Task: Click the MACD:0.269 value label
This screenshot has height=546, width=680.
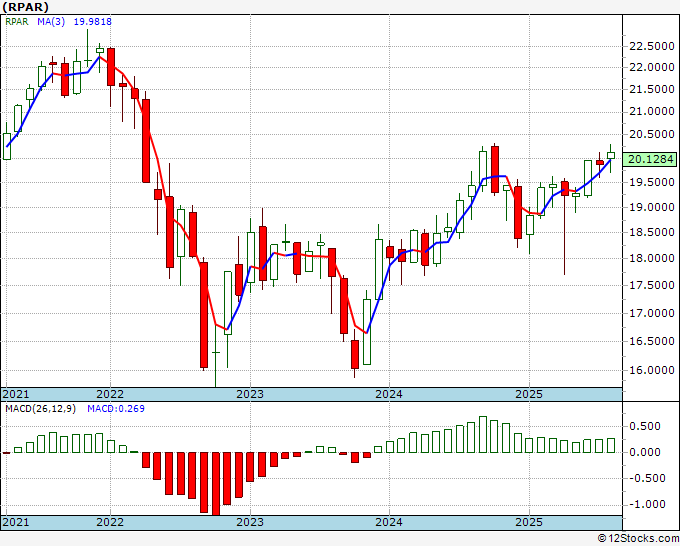Action: click(116, 409)
